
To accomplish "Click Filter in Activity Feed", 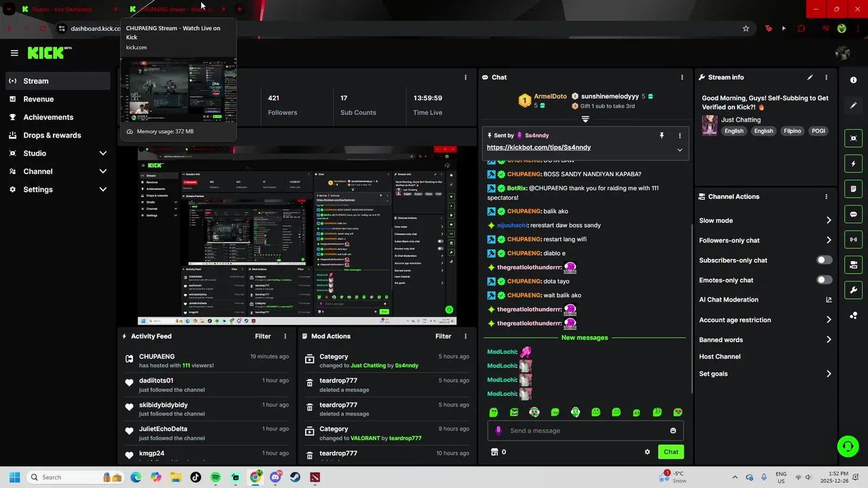I will click(x=262, y=336).
